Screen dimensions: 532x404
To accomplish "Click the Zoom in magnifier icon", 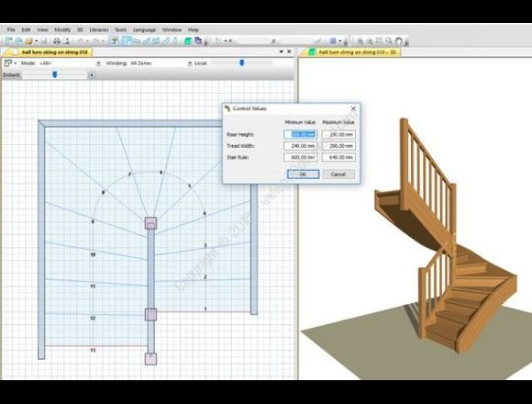I will pyautogui.click(x=360, y=41).
